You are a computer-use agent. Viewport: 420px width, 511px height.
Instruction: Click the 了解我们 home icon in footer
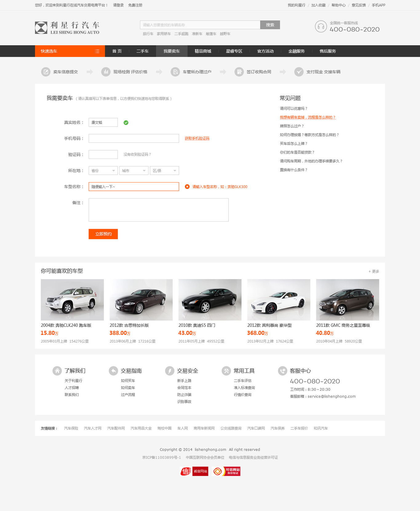tap(57, 371)
